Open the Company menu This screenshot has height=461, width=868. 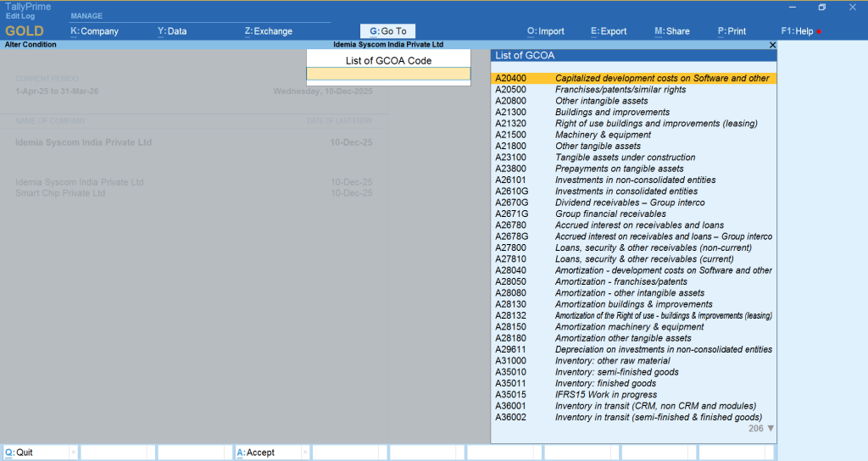pyautogui.click(x=94, y=31)
